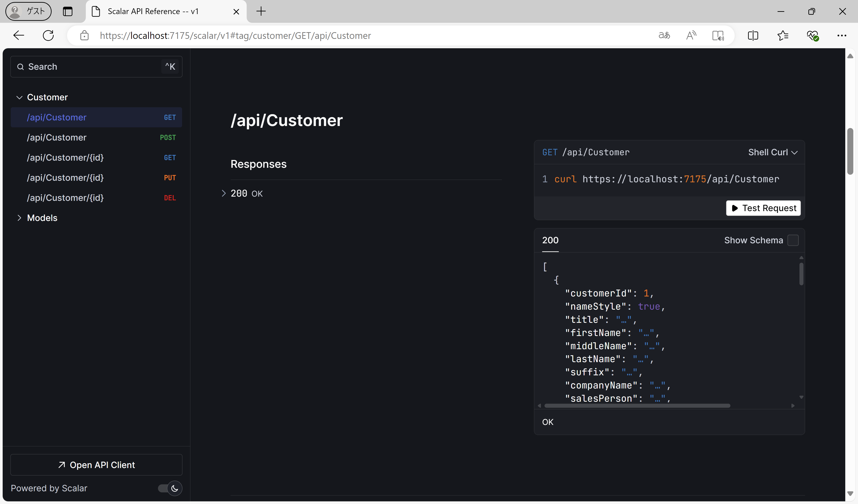
Task: Click the 200 response tab
Action: tap(550, 240)
